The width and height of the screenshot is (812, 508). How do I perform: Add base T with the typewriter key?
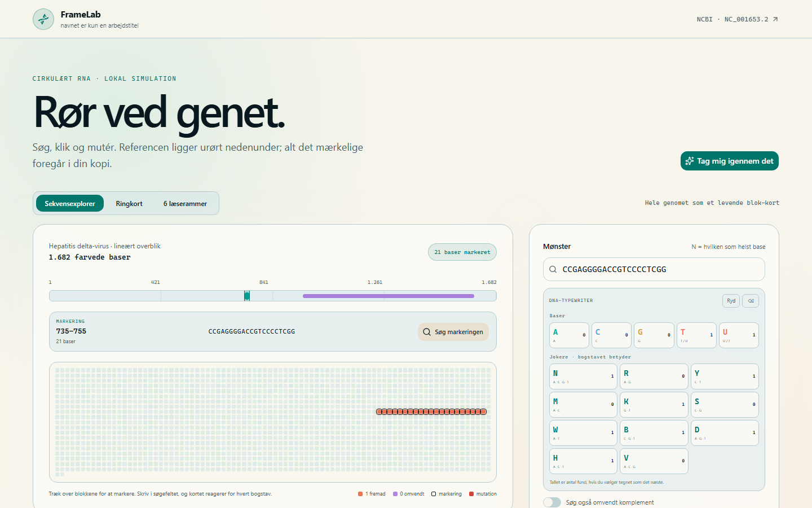(x=696, y=335)
